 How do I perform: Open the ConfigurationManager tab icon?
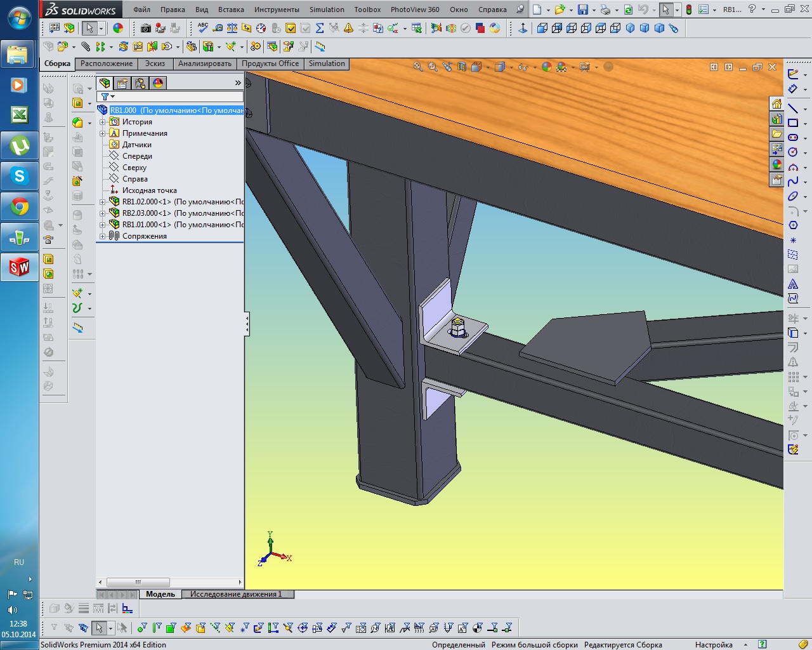(x=140, y=83)
